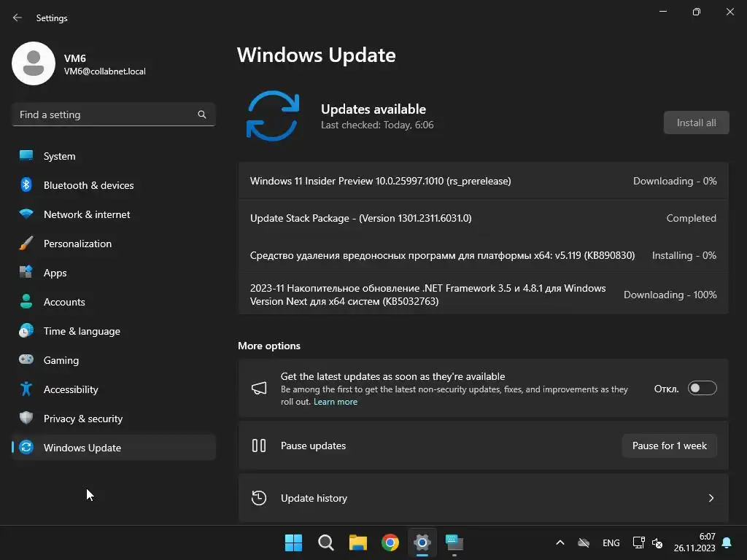Click the cloud sync tray icon
The height and width of the screenshot is (560, 747).
[584, 542]
